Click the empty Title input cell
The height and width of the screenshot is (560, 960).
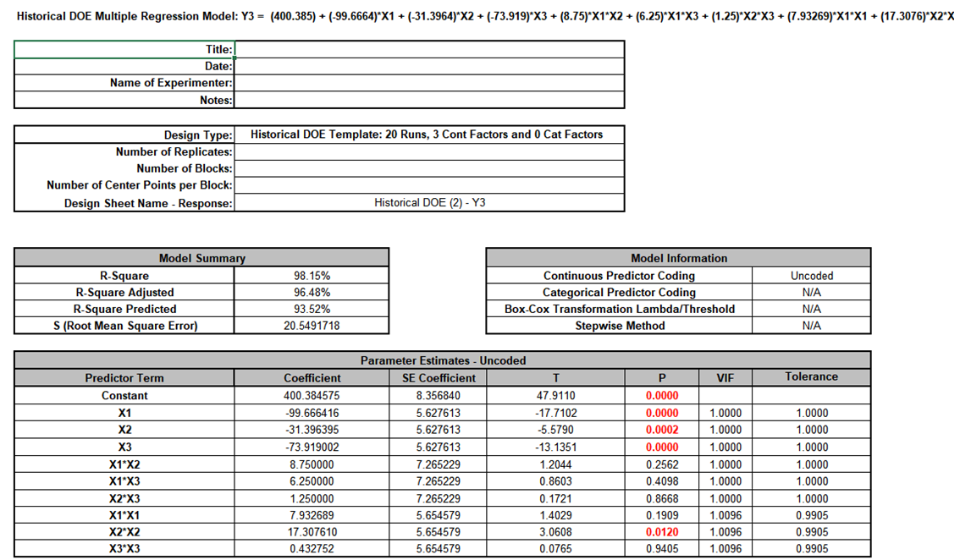pyautogui.click(x=428, y=50)
